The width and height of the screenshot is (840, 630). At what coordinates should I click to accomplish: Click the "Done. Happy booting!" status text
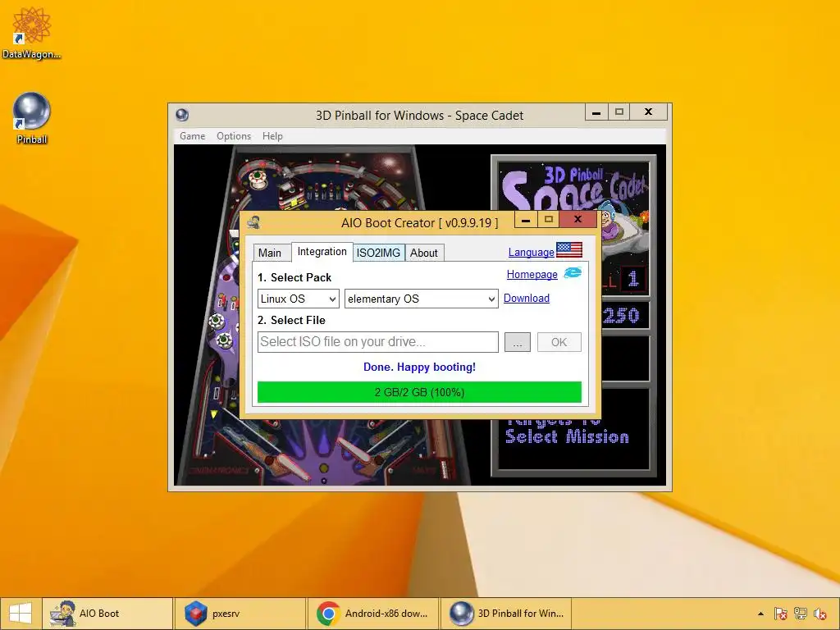click(419, 367)
